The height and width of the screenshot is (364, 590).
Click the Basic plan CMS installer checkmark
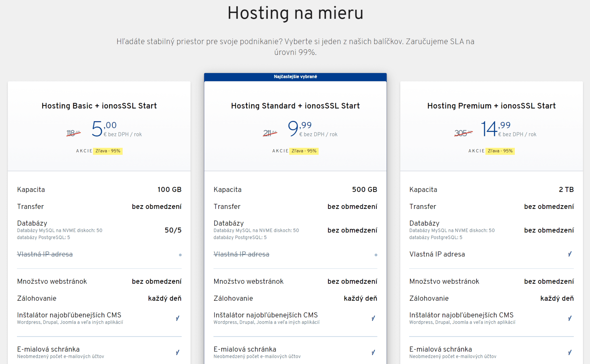click(x=178, y=318)
